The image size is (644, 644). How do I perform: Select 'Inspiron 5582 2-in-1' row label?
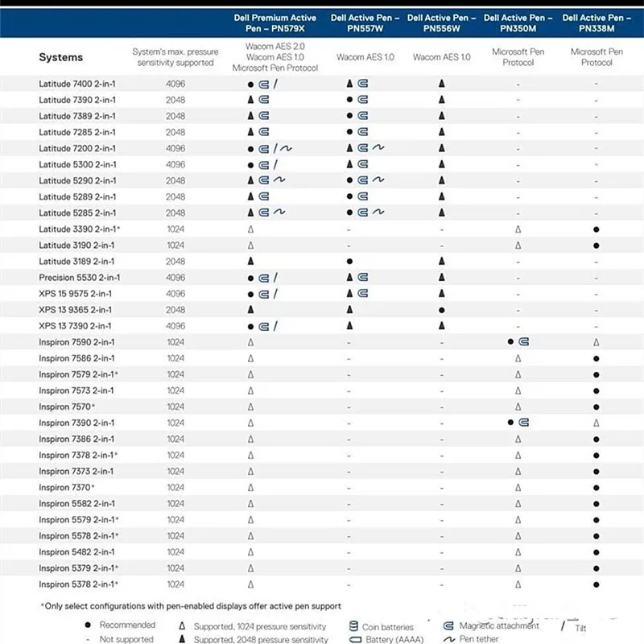click(76, 504)
